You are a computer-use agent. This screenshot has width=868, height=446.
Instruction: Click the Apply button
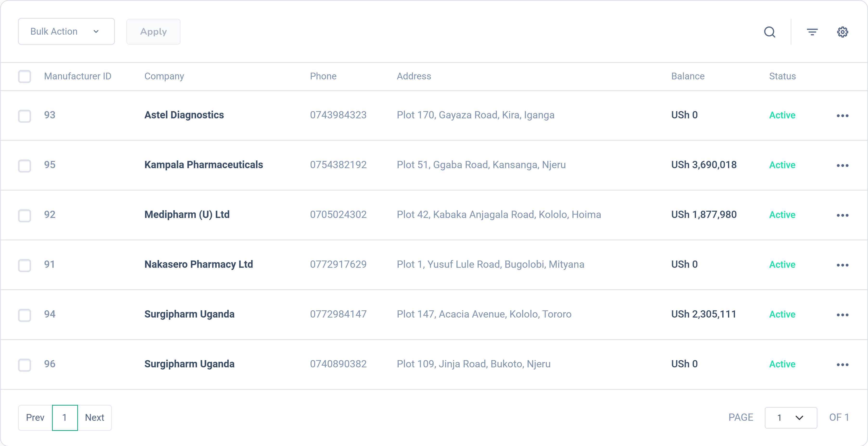click(x=153, y=32)
